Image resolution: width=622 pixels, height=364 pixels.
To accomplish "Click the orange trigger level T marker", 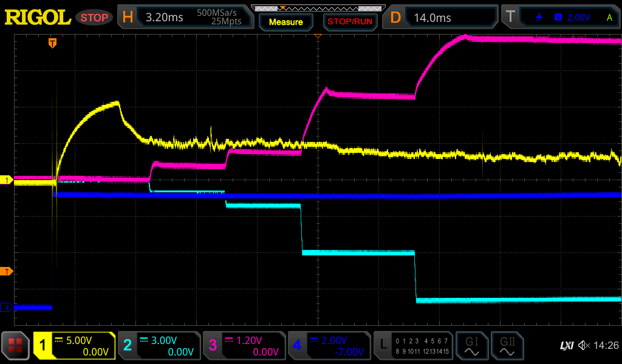I will coord(7,271).
